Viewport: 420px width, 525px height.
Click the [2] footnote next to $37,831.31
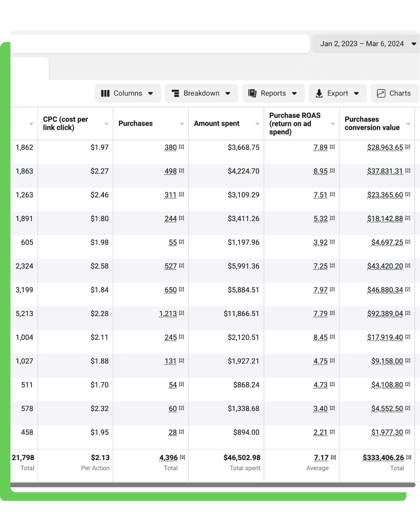point(408,170)
